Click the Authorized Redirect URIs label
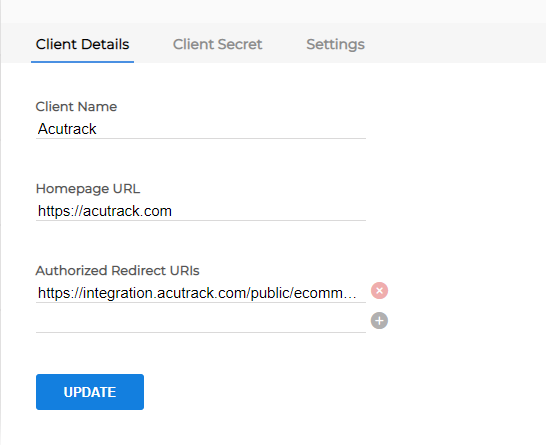 117,271
